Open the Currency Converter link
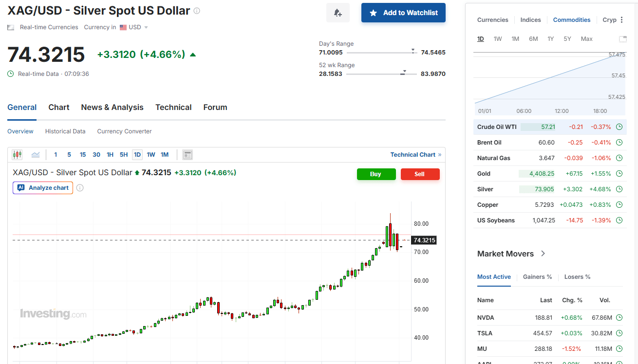Screen dimensions: 638x364 [124, 131]
